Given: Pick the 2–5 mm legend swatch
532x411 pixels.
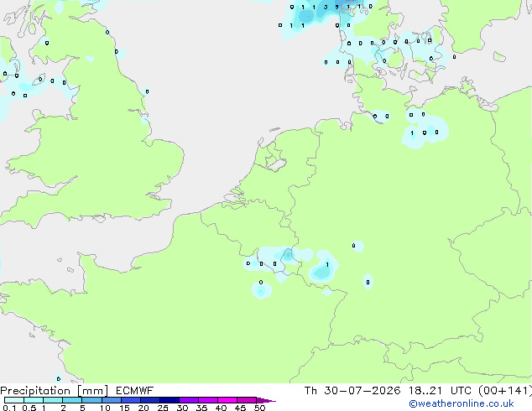Looking at the screenshot, I should pos(72,400).
